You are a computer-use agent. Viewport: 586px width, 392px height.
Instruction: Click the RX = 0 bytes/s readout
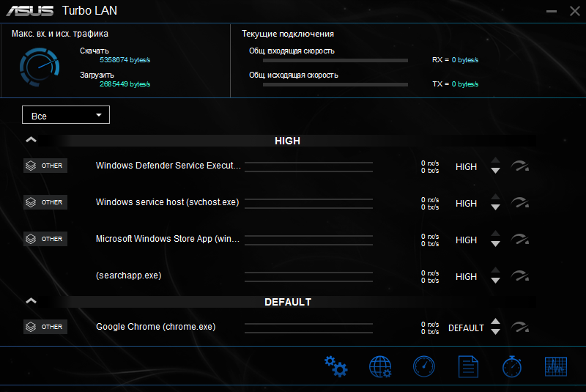click(455, 60)
